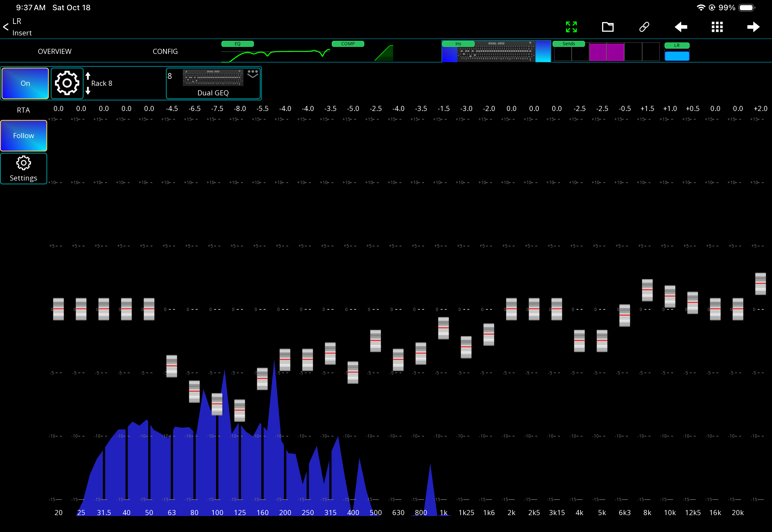Viewport: 772px width, 532px height.
Task: Open the Dual GEQ rack slot thumbnail
Action: (213, 83)
